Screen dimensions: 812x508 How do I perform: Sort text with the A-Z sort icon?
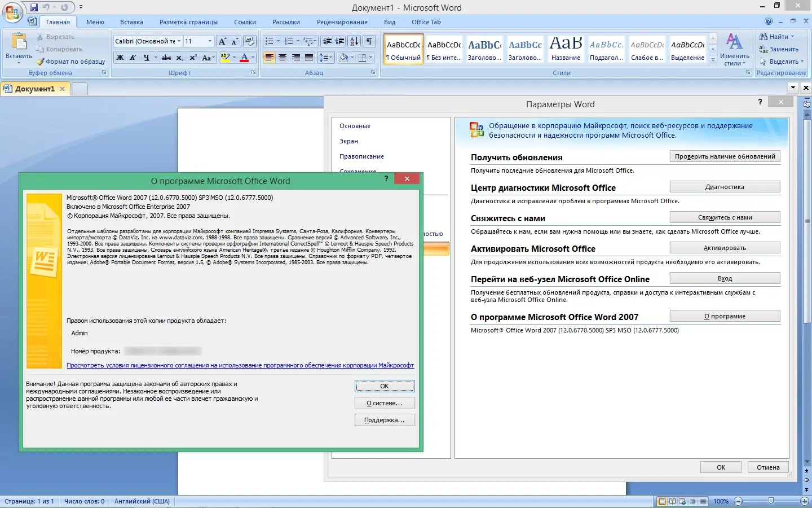point(354,41)
